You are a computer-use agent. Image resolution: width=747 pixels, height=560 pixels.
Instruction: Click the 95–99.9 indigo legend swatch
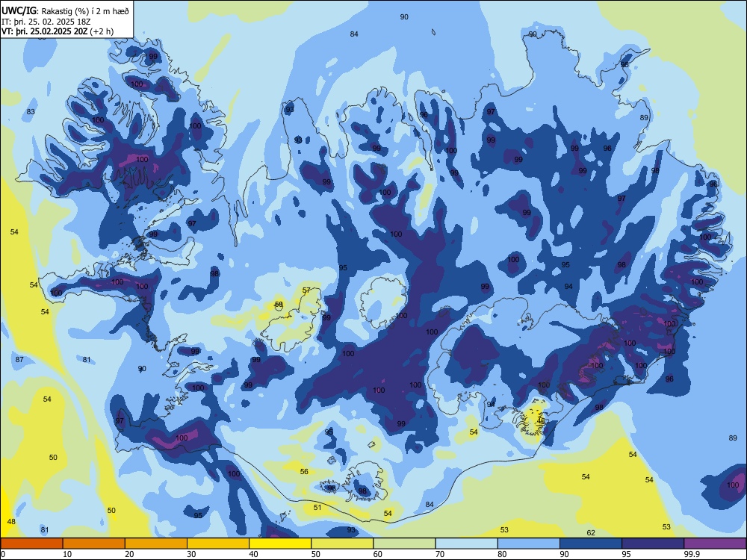653,544
